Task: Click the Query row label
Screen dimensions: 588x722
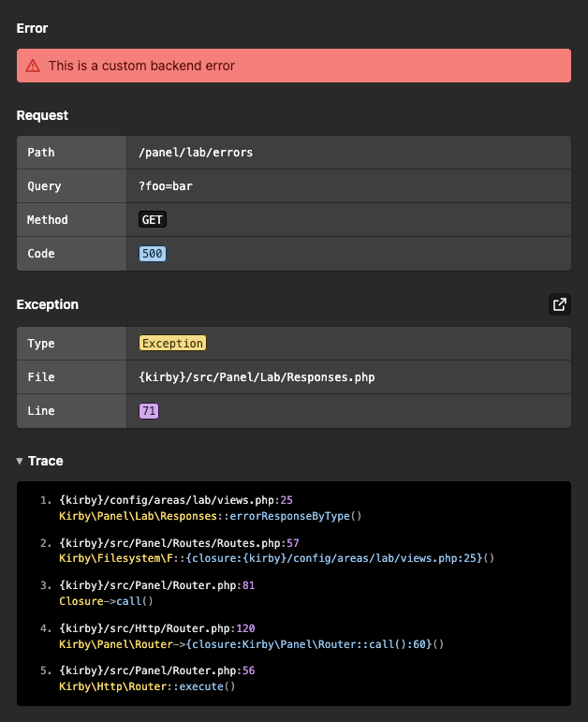Action: click(x=44, y=186)
